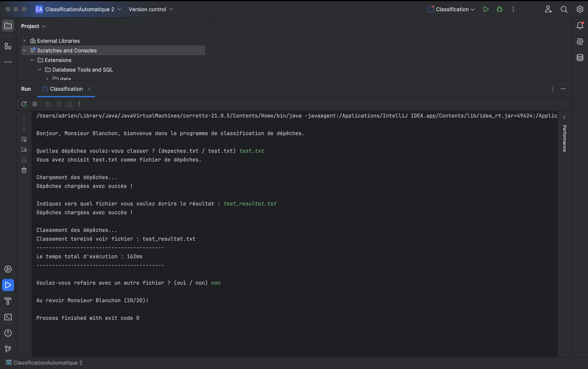
Task: Click the profiler gauge icon in run toolbar
Action: (x=69, y=104)
